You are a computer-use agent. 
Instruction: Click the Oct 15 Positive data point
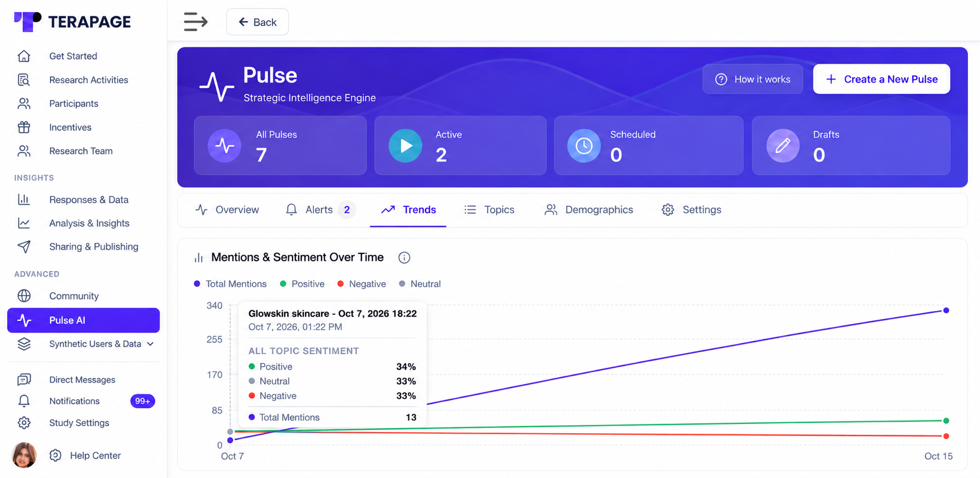946,421
